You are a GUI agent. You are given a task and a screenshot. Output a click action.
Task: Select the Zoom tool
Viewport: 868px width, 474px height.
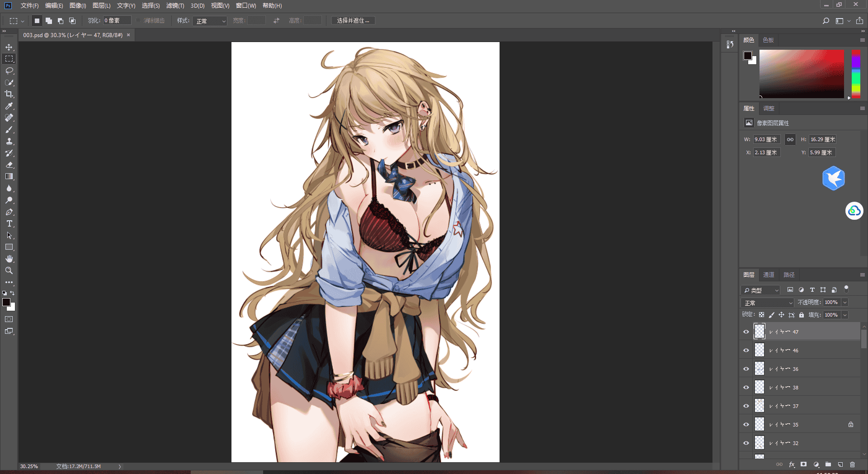click(x=9, y=270)
